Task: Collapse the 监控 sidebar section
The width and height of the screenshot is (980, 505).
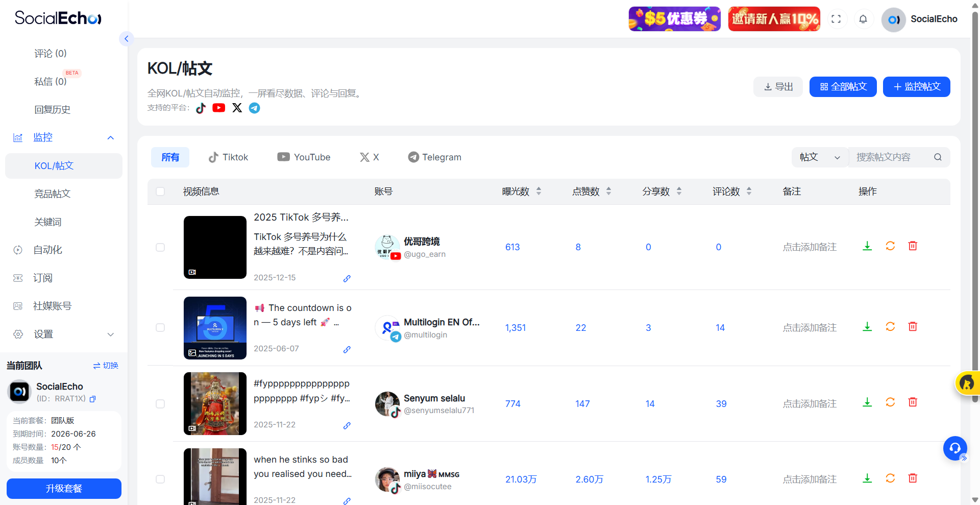Action: (x=111, y=138)
